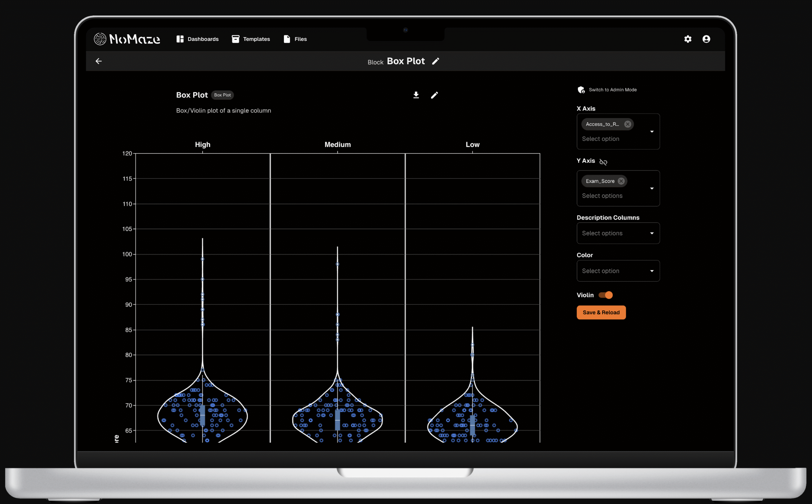Viewport: 812px width, 504px height.
Task: Remove Access_to_R... chip from X Axis
Action: 627,124
